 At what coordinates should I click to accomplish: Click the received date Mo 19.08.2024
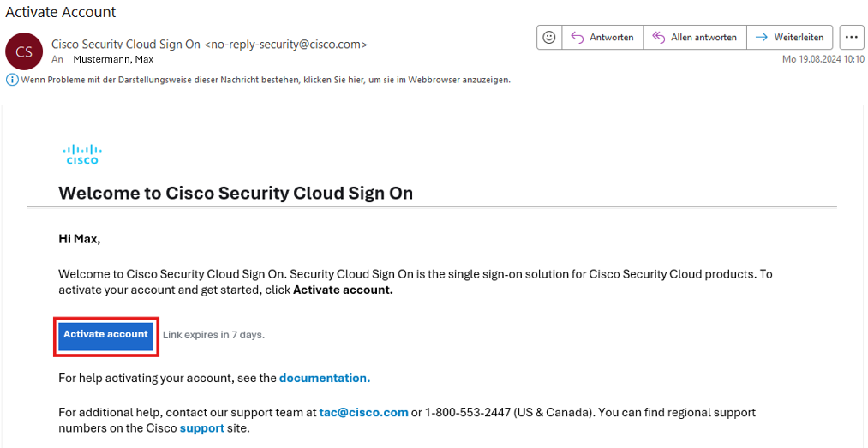tap(823, 59)
